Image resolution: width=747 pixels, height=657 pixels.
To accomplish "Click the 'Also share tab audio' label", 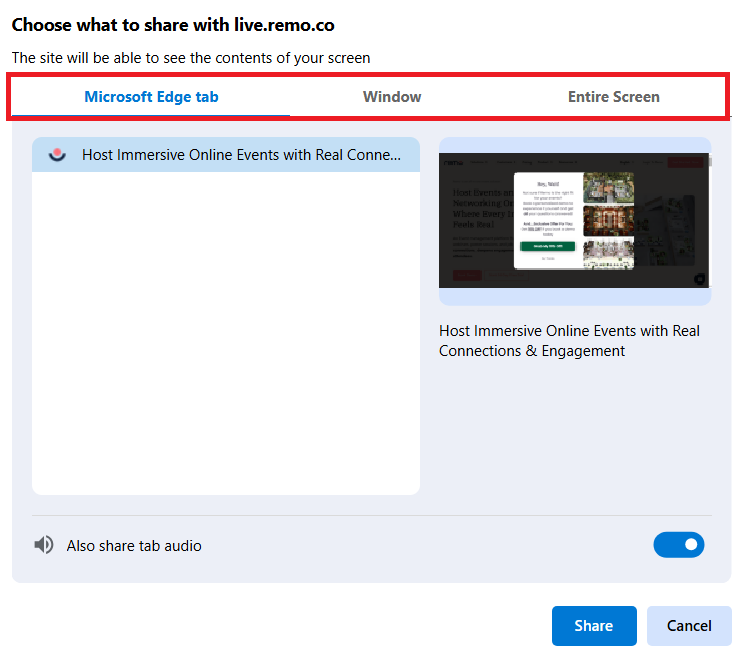I will tap(134, 546).
